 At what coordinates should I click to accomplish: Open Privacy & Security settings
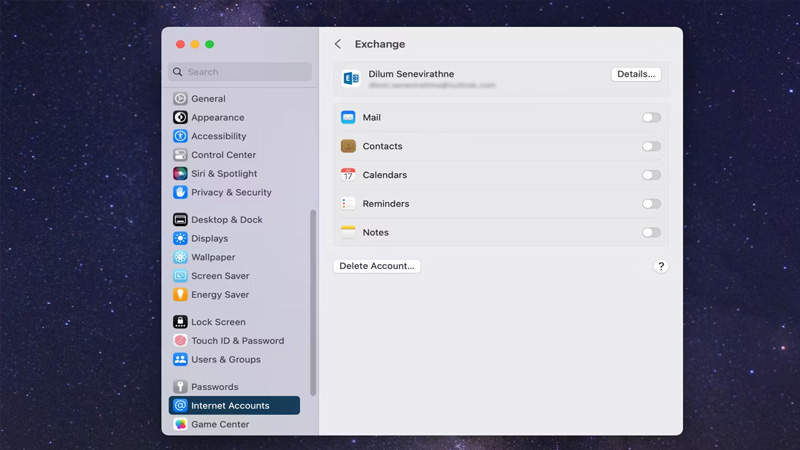231,192
